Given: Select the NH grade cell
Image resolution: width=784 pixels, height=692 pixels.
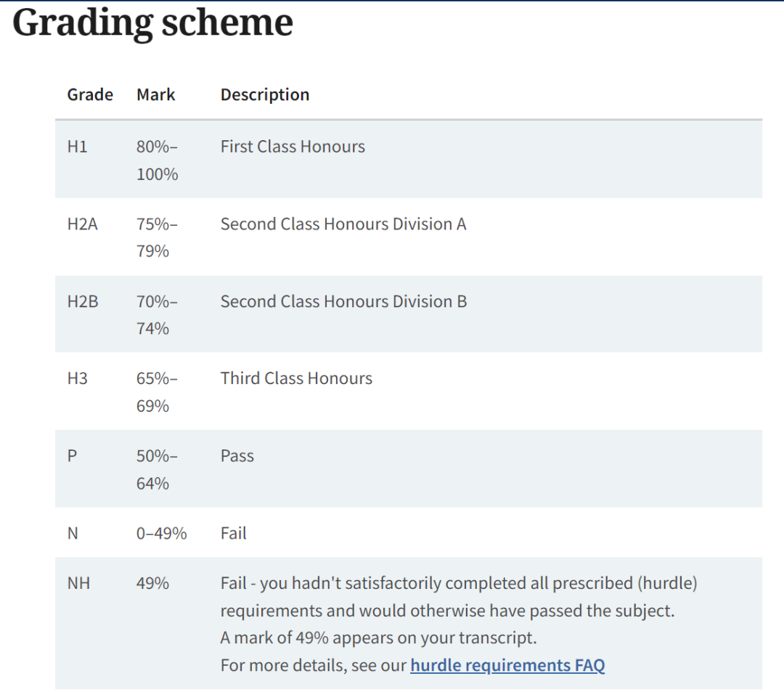Looking at the screenshot, I should point(78,583).
